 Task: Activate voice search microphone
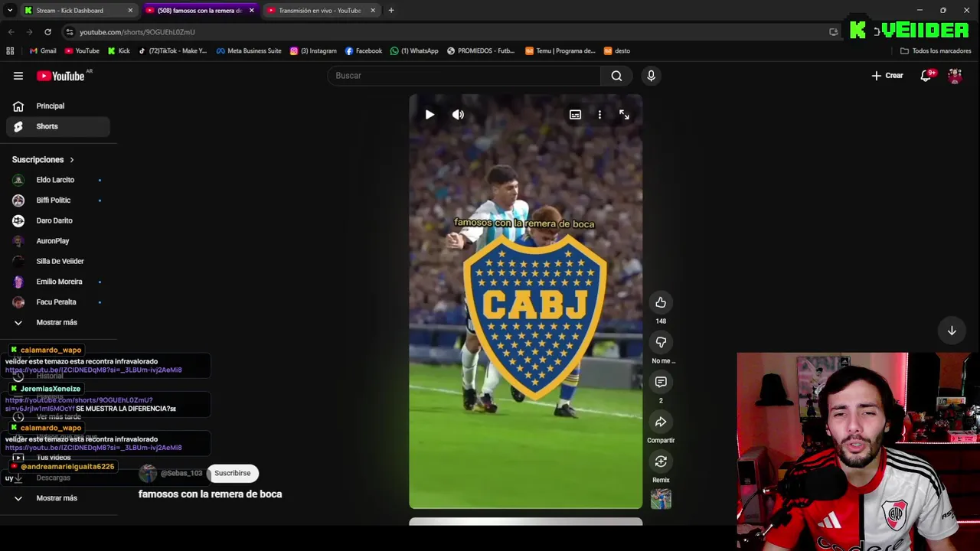click(651, 76)
